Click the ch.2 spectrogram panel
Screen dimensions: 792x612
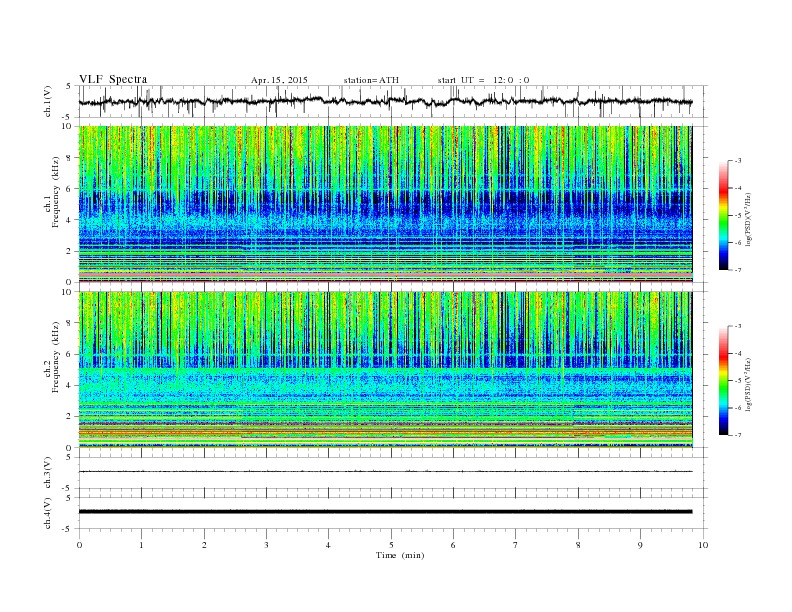pos(385,370)
